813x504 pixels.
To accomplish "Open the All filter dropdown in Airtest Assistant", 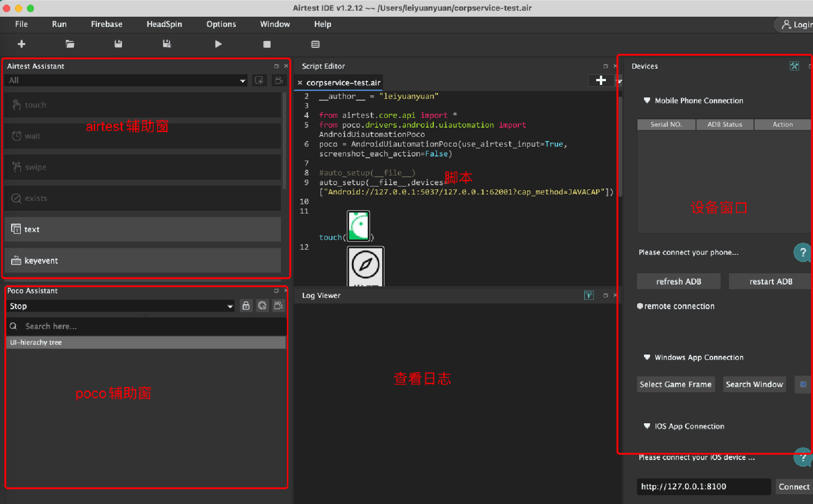I will tap(126, 80).
